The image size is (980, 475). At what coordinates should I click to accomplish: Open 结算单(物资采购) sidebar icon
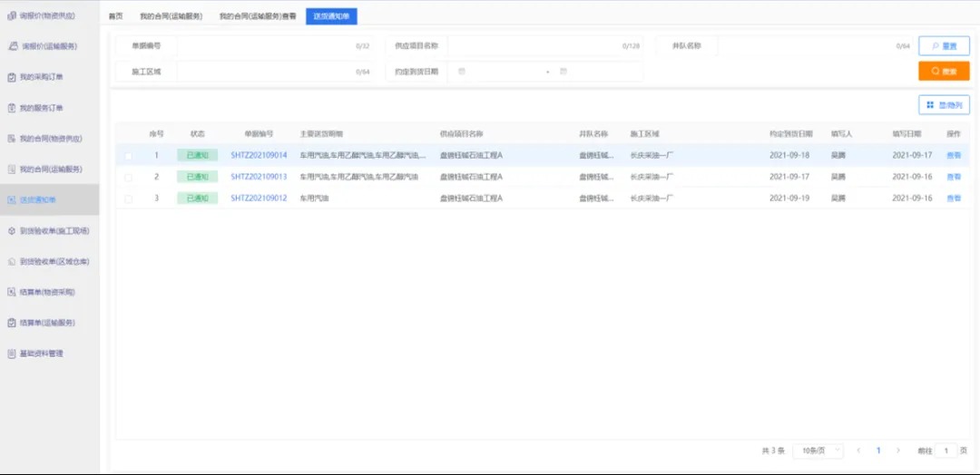(11, 292)
